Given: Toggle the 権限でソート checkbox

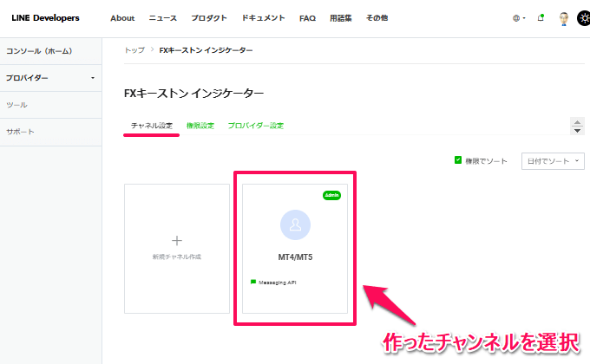Looking at the screenshot, I should (458, 160).
